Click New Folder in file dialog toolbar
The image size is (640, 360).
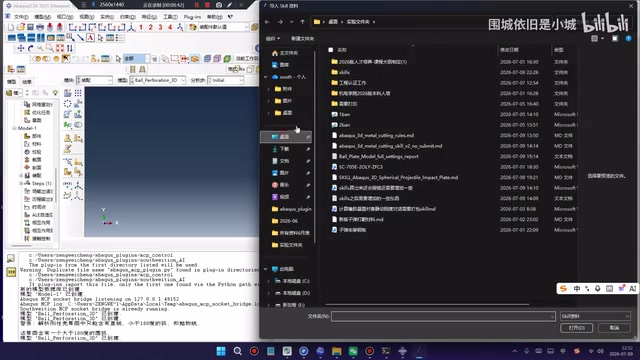point(302,38)
